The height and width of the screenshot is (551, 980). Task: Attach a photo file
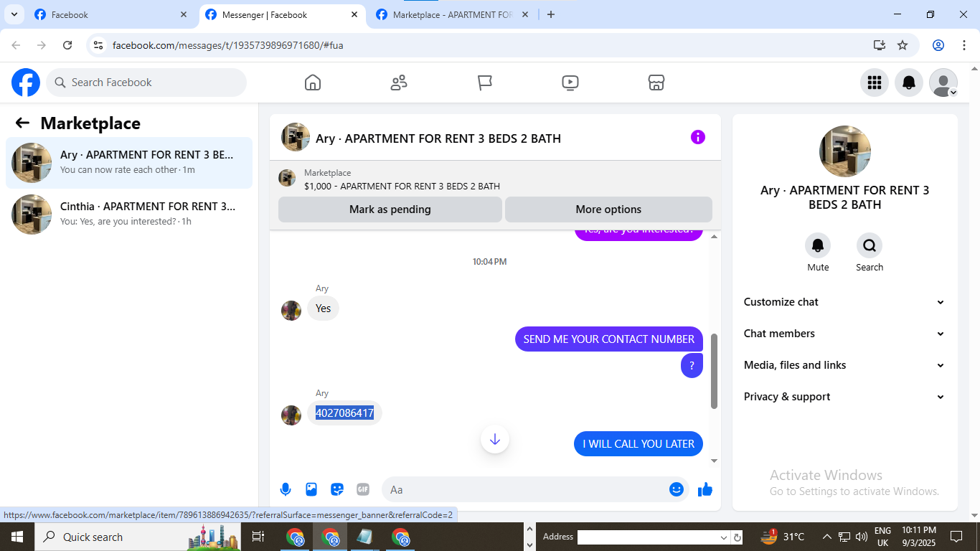tap(311, 489)
